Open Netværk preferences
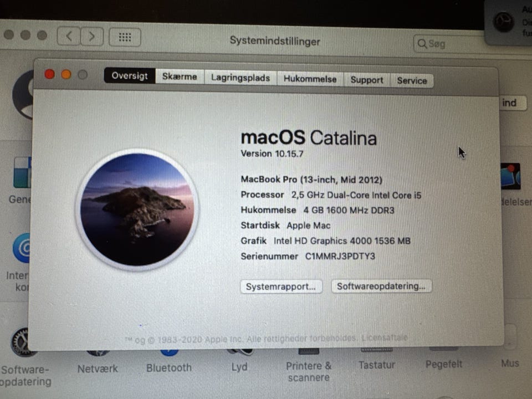532x399 pixels. (x=98, y=369)
